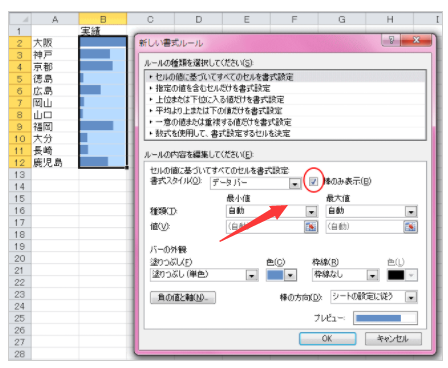Click cell containing 長崎
The image size is (448, 368).
[55, 151]
